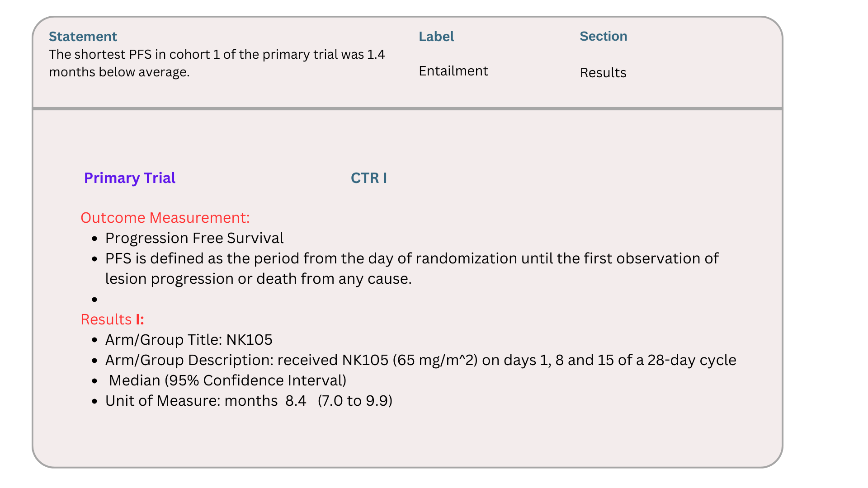Select the Progression Free Survival bullet

pyautogui.click(x=194, y=238)
